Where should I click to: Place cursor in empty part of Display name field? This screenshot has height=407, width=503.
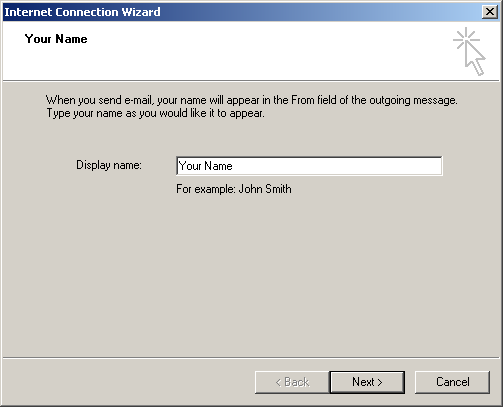[x=337, y=166]
